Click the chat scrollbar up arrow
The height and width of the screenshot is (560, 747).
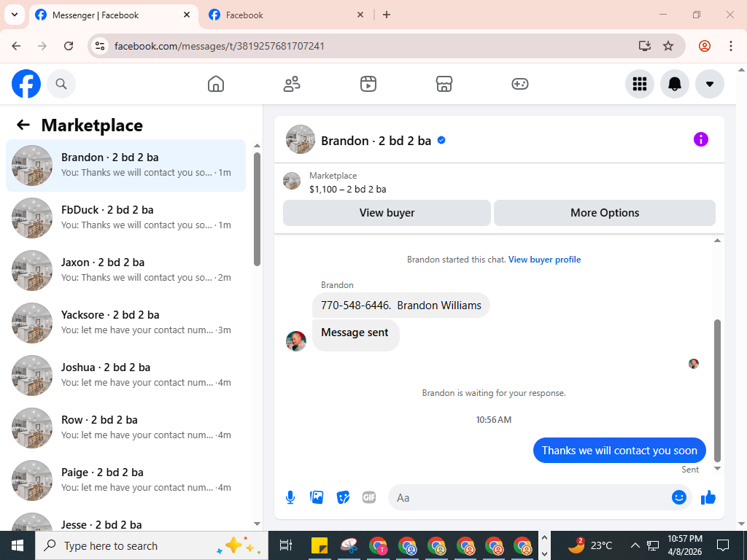[717, 241]
